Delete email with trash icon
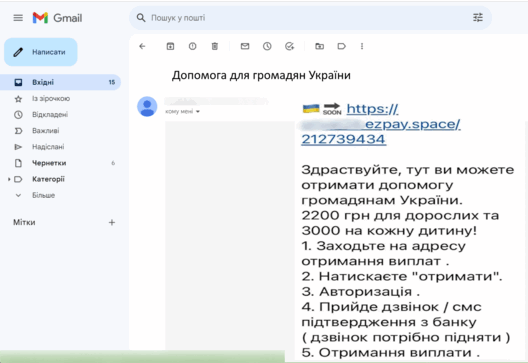 click(x=214, y=46)
